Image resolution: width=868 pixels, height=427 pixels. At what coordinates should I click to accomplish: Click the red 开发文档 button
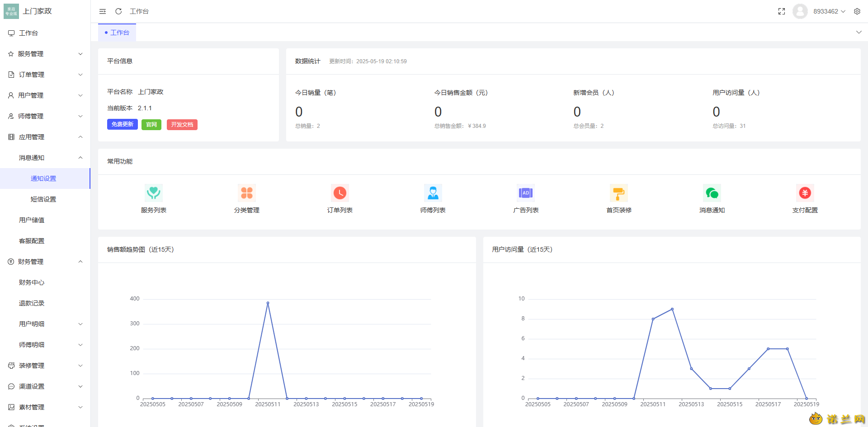point(182,124)
